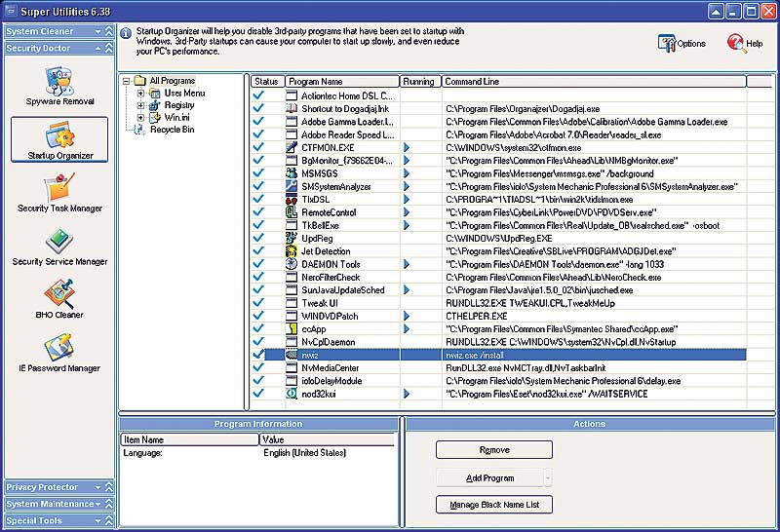Toggle NeroFilterCheck status checkmark
The image size is (780, 532).
(x=258, y=277)
